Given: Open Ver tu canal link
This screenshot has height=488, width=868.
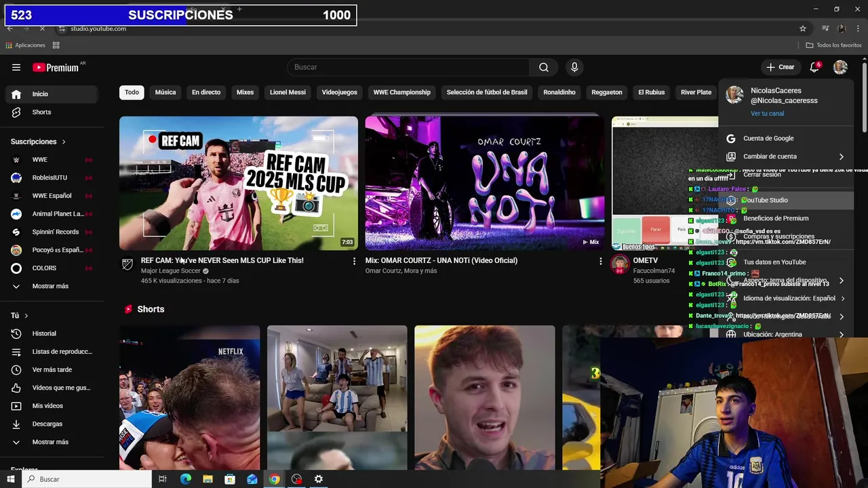Looking at the screenshot, I should click(767, 114).
